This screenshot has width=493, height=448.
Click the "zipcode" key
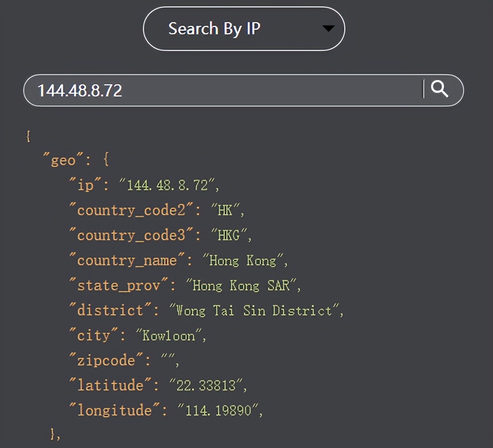coord(106,360)
